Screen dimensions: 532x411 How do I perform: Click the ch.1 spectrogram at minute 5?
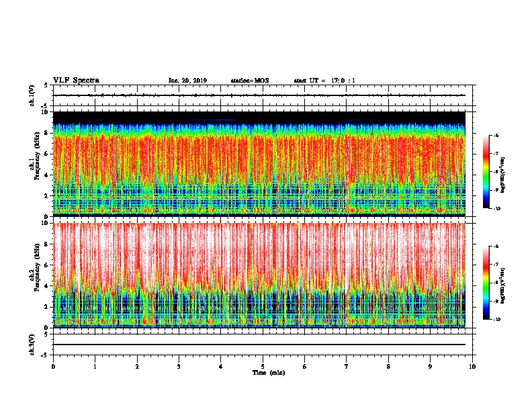[263, 164]
